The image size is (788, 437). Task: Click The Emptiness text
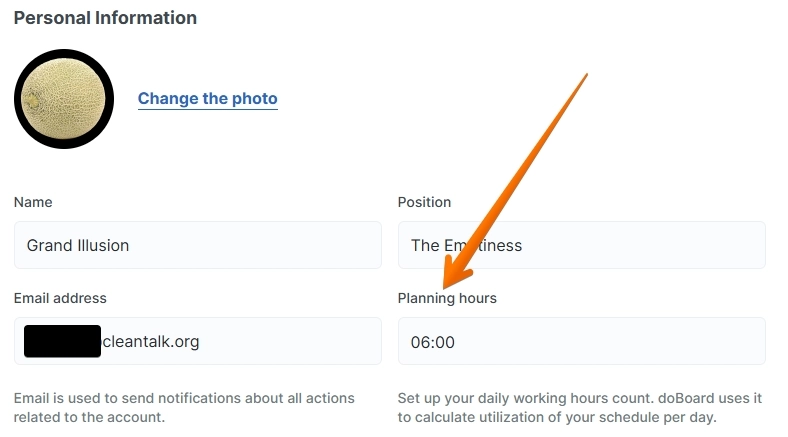tap(466, 245)
